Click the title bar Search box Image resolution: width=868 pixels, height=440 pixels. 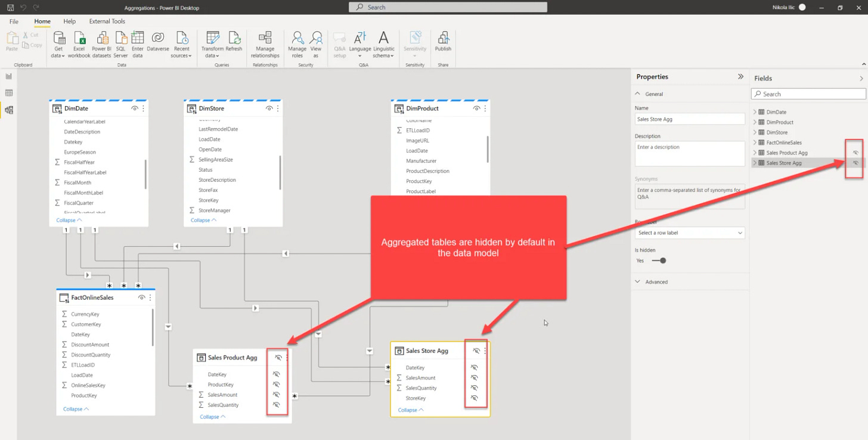(448, 7)
